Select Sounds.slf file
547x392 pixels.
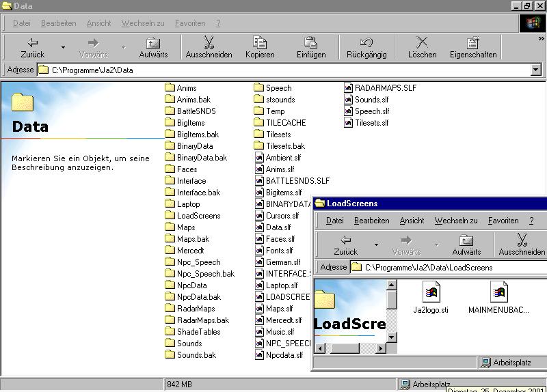click(x=366, y=100)
